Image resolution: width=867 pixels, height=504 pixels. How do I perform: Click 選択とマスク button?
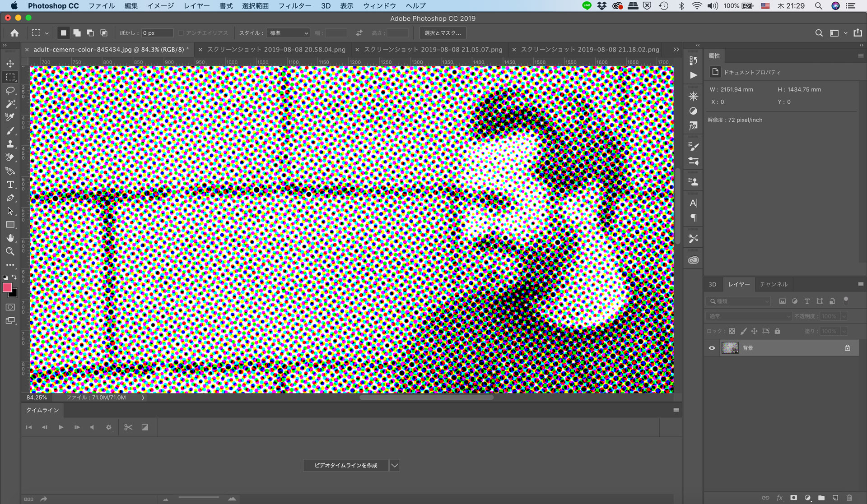pos(443,32)
